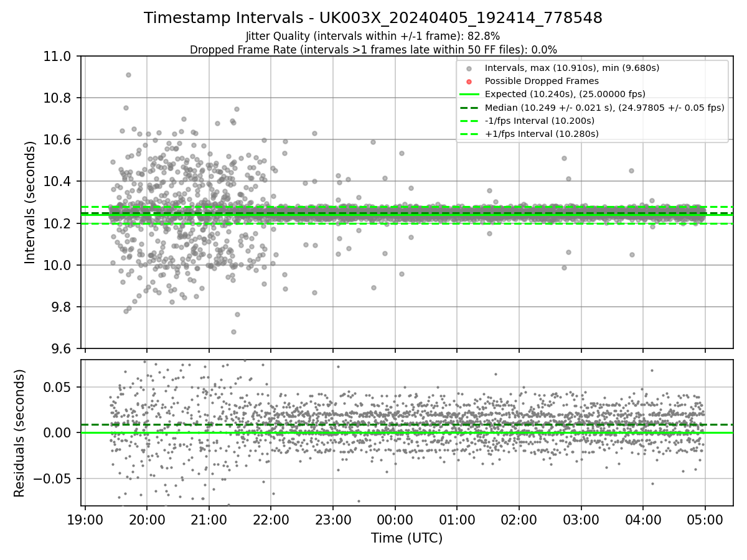The height and width of the screenshot is (560, 747).
Task: Click the x-axis tick label 20:00
Action: click(147, 519)
